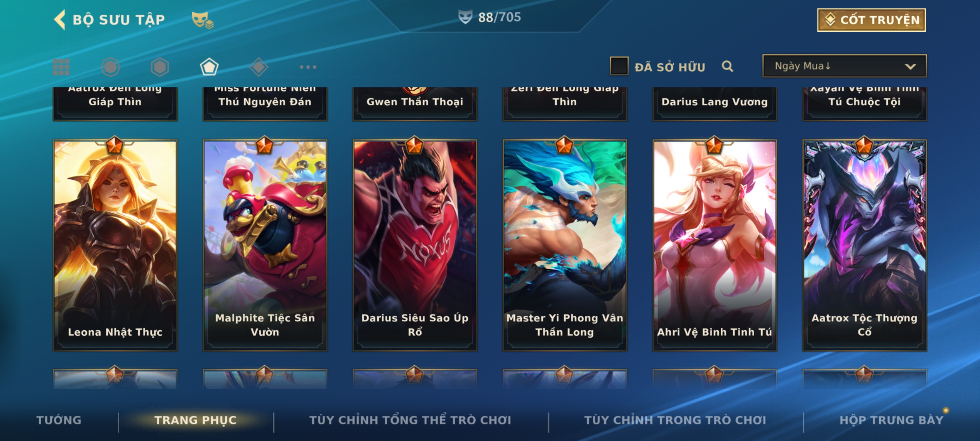Viewport: 980px width, 441px height.
Task: Select the Leona Nhật Thực skin card
Action: [115, 245]
